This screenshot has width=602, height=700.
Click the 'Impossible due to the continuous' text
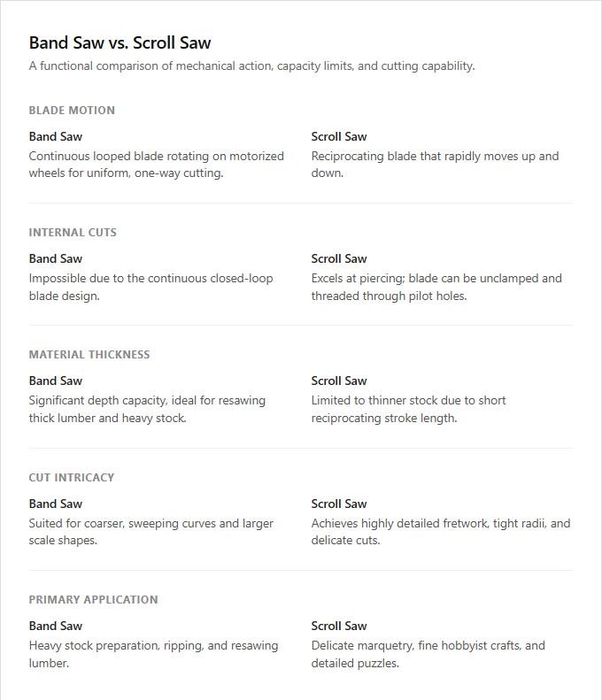pyautogui.click(x=151, y=287)
